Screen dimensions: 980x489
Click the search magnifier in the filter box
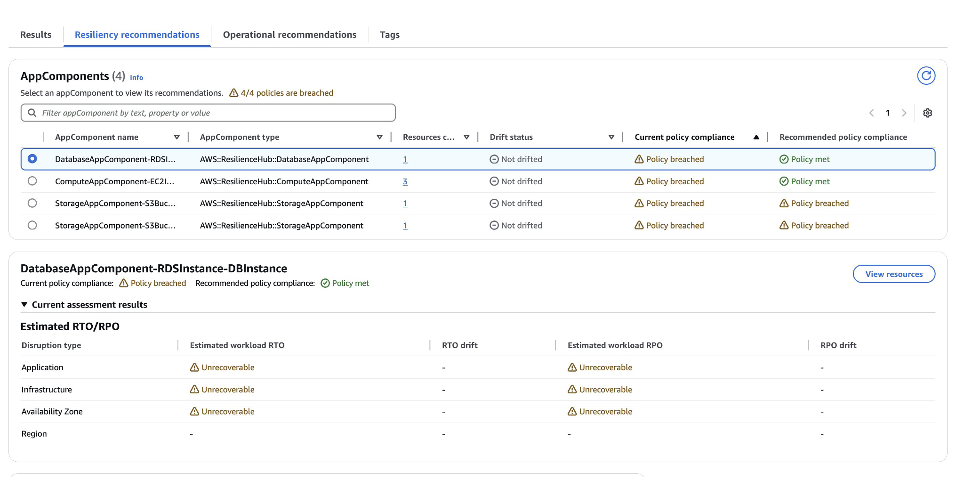[x=32, y=113]
